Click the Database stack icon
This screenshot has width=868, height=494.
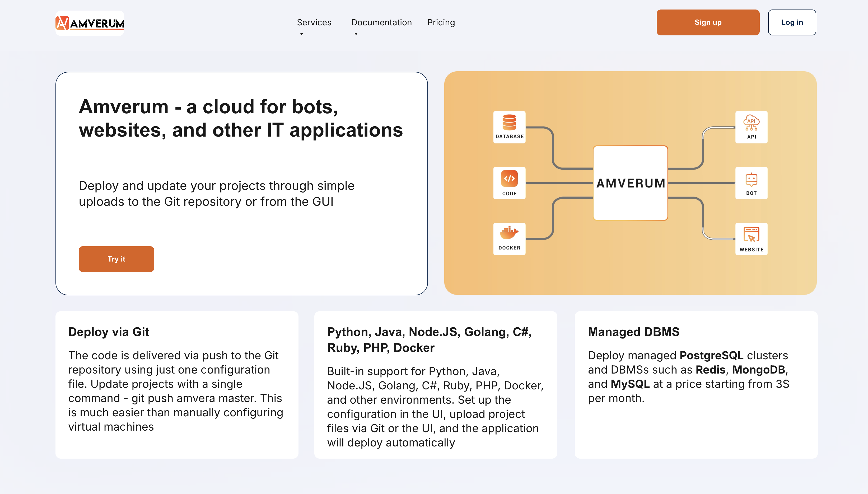point(509,123)
